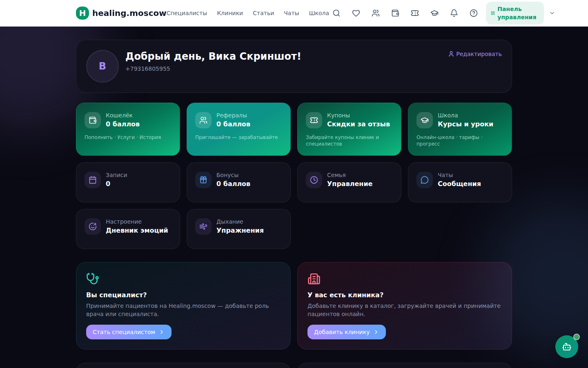Open Семья Управление title
Image resolution: width=588 pixels, height=368 pixels.
pos(350,184)
